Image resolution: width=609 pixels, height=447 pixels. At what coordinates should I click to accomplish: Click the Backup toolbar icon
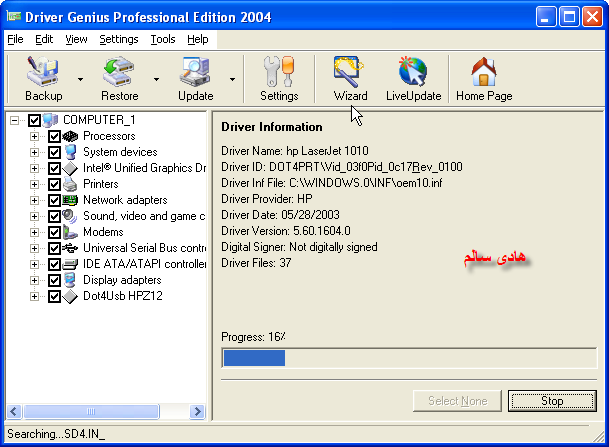[x=43, y=73]
